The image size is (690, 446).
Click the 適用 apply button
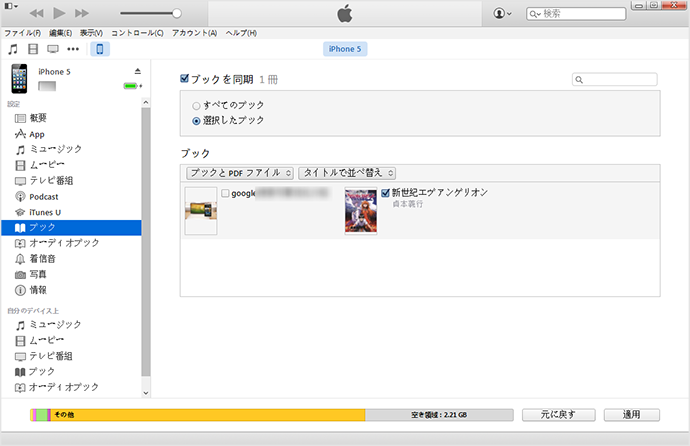pos(631,415)
